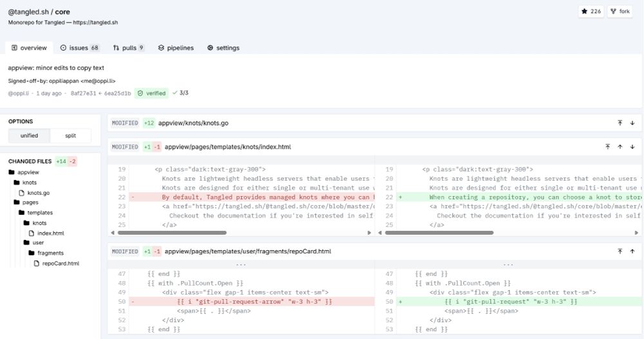Jump to top from the index.html header

[x=608, y=147]
